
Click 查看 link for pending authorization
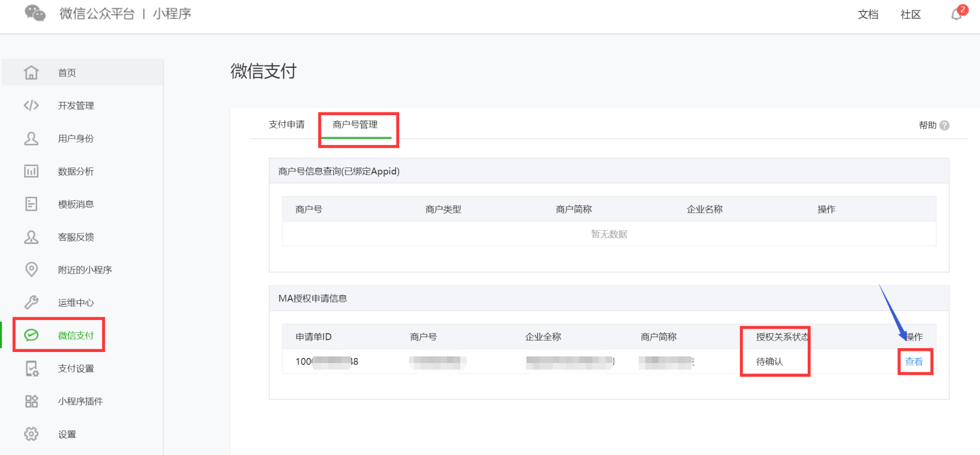click(x=914, y=361)
